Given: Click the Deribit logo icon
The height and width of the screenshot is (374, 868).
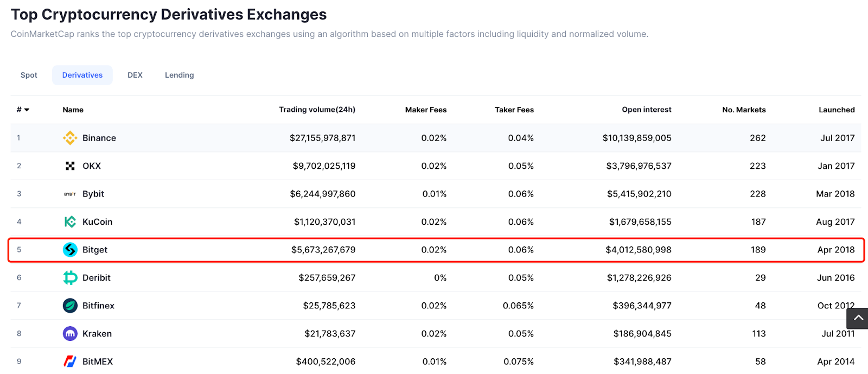Looking at the screenshot, I should click(70, 277).
